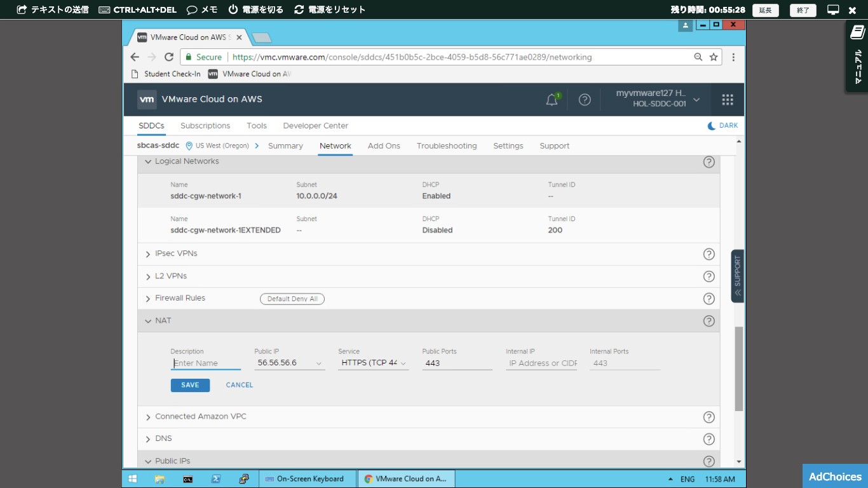Open help for L2 VPNs section

709,276
